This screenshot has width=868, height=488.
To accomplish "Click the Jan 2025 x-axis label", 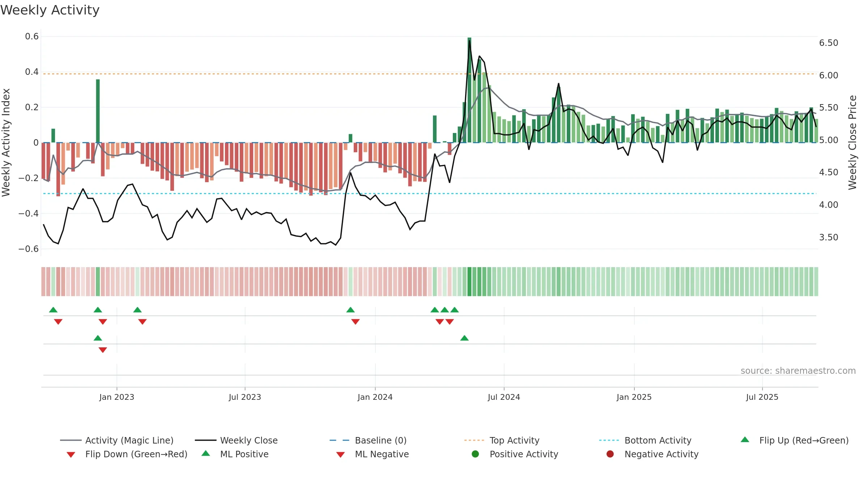I will point(634,397).
